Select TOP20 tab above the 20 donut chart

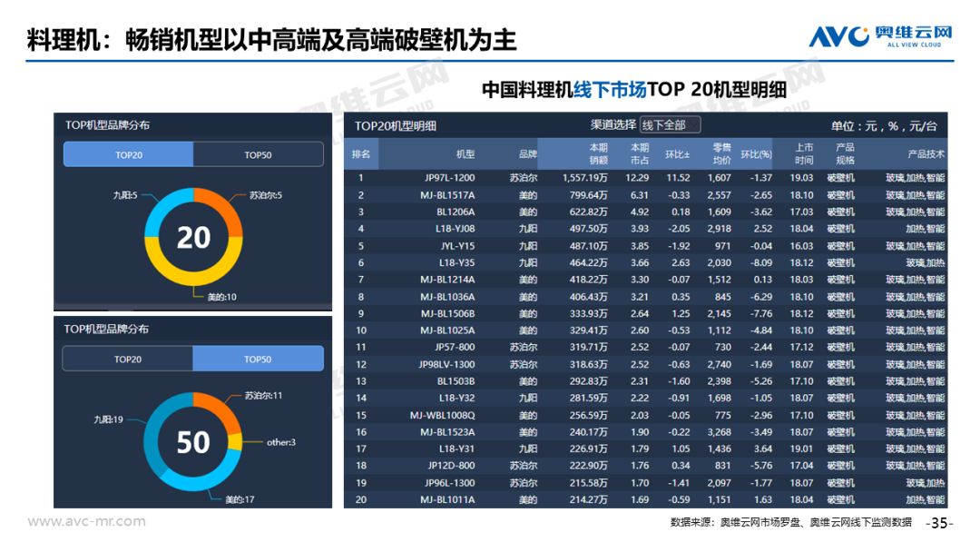point(128,155)
